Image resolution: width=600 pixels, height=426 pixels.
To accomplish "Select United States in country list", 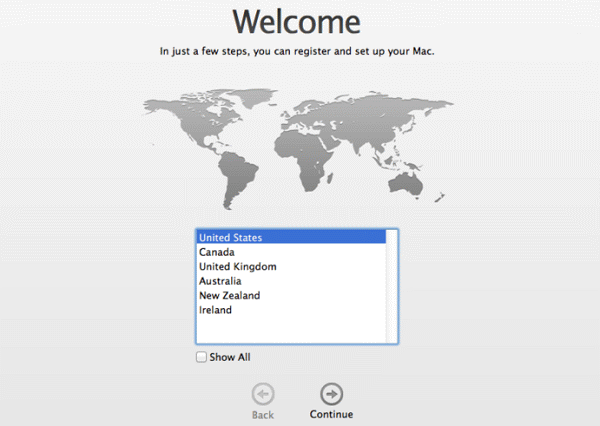I will pyautogui.click(x=291, y=237).
